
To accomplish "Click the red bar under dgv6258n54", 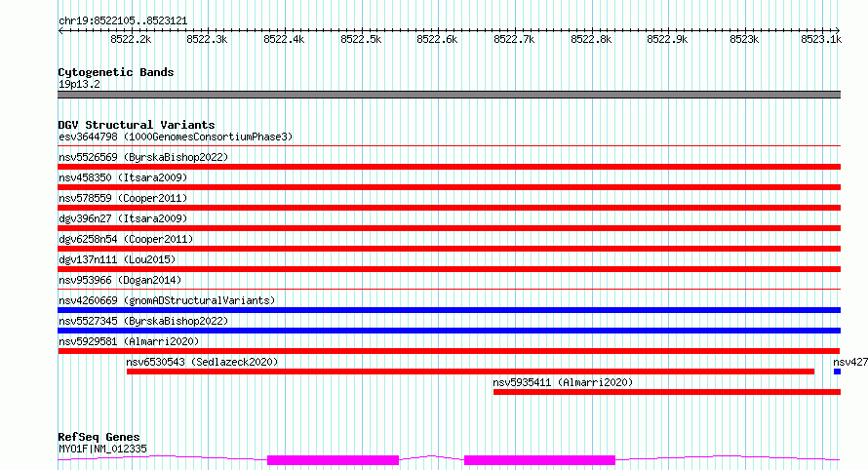I will tap(449, 249).
